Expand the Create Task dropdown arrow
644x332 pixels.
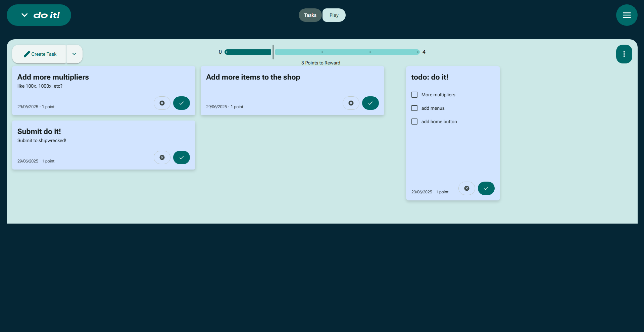(74, 54)
